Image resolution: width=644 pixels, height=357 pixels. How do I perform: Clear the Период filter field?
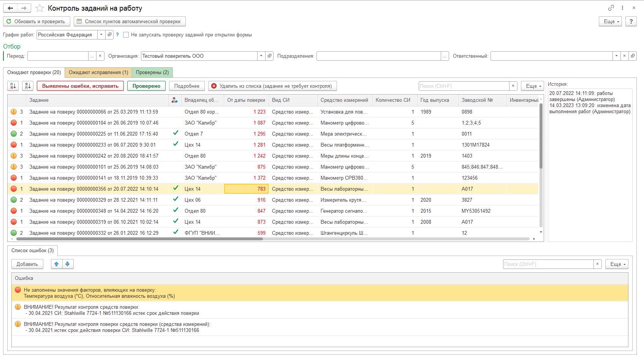[100, 56]
